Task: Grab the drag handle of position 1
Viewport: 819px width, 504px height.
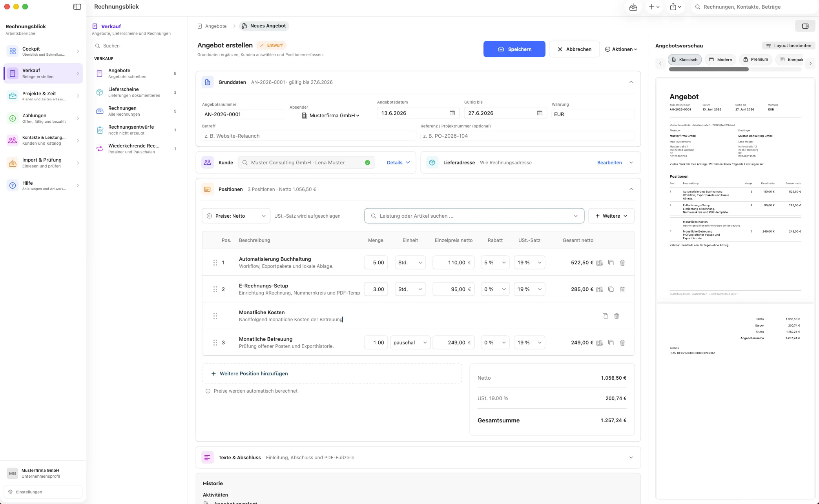Action: pyautogui.click(x=215, y=263)
